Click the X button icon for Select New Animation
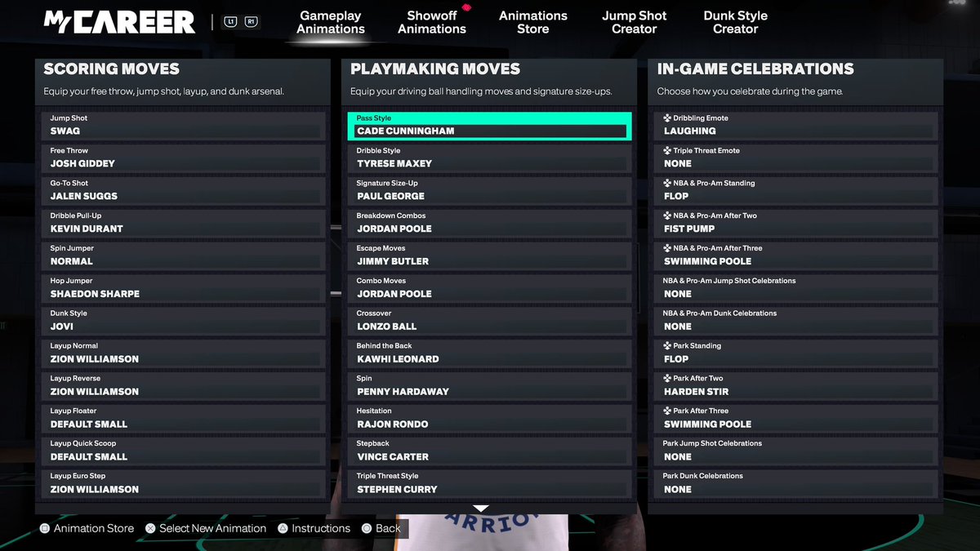 (150, 528)
